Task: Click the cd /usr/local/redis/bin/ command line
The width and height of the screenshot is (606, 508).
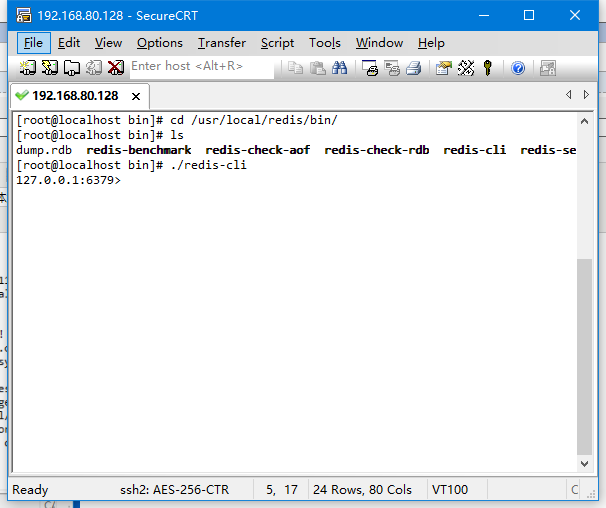Action: click(177, 120)
